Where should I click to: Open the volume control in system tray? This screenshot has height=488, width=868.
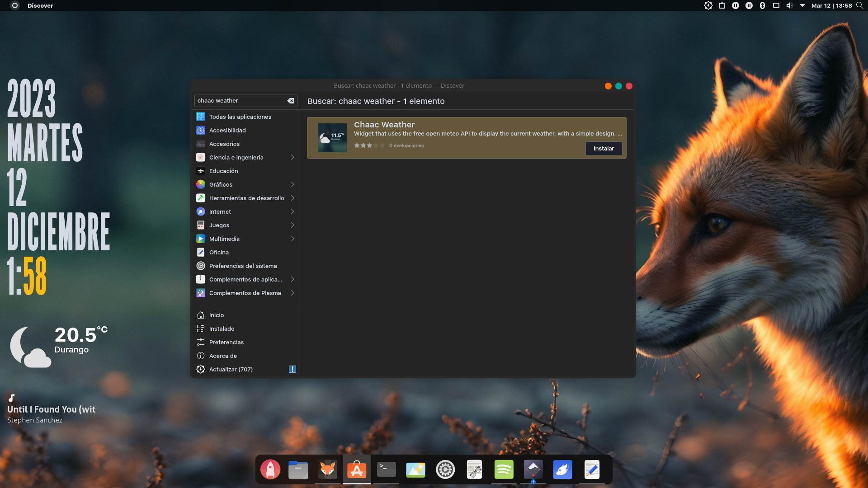[789, 5]
